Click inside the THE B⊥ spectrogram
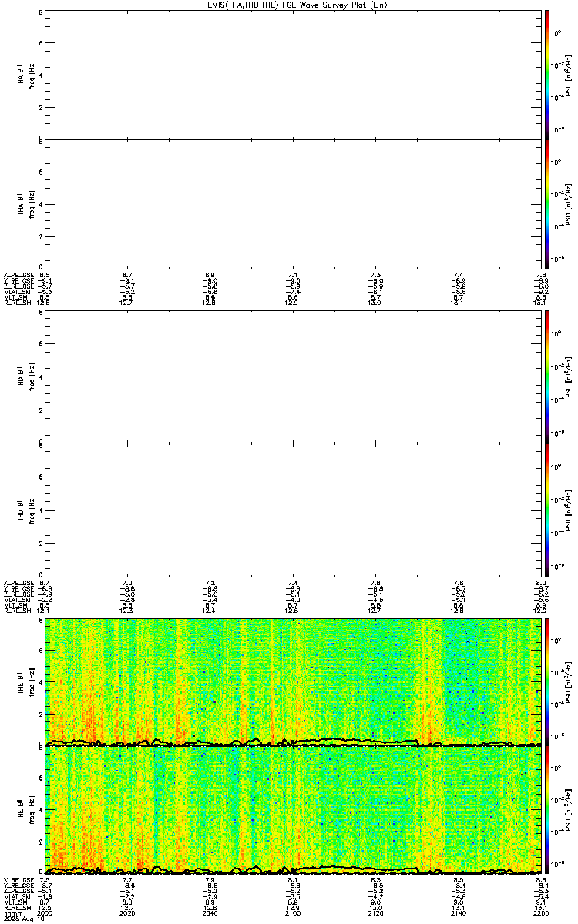 coord(293,681)
